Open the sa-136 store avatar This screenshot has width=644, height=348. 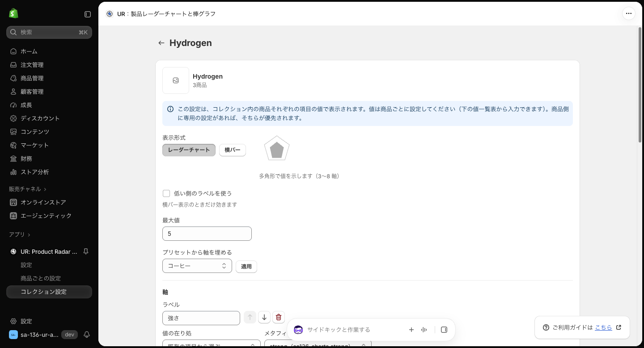pyautogui.click(x=13, y=335)
